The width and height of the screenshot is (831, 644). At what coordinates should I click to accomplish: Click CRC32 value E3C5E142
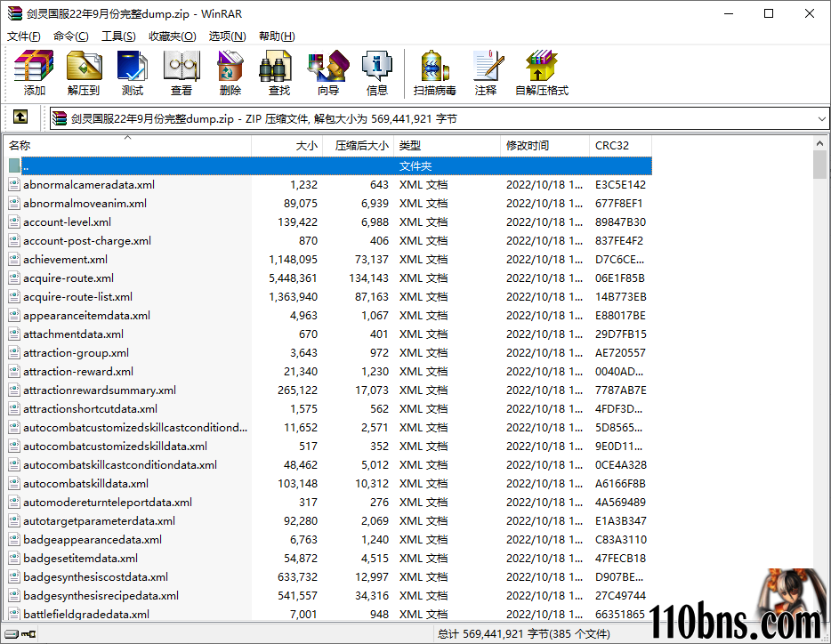pos(620,184)
